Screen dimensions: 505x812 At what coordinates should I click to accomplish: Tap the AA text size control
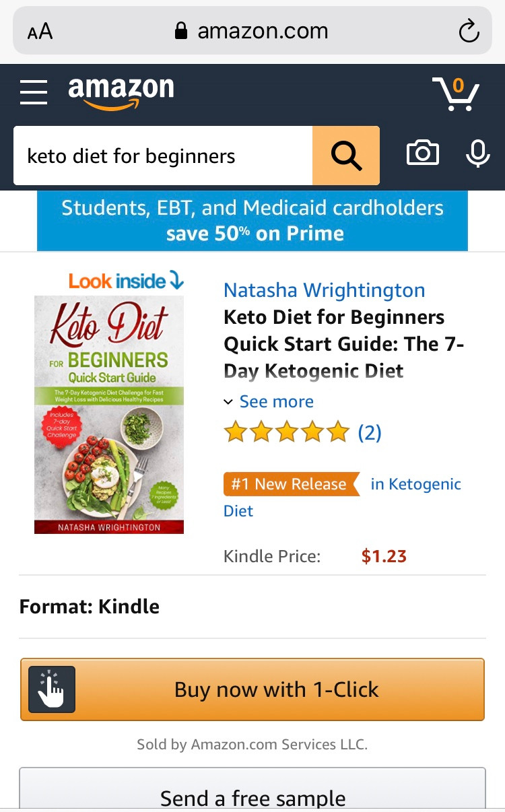tap(40, 32)
